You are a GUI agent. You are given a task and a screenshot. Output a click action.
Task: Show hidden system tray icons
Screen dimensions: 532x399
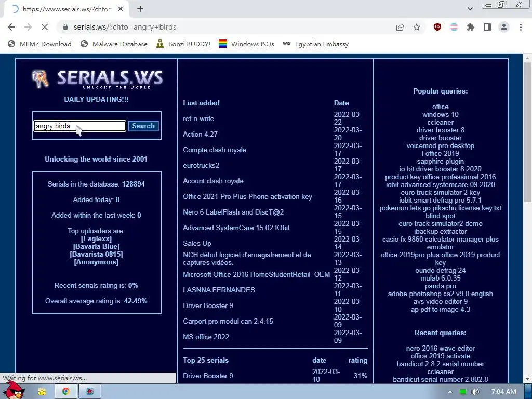pyautogui.click(x=450, y=392)
